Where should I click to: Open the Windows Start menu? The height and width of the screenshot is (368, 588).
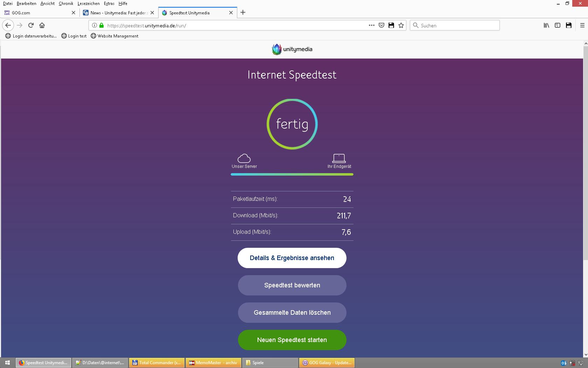[8, 363]
